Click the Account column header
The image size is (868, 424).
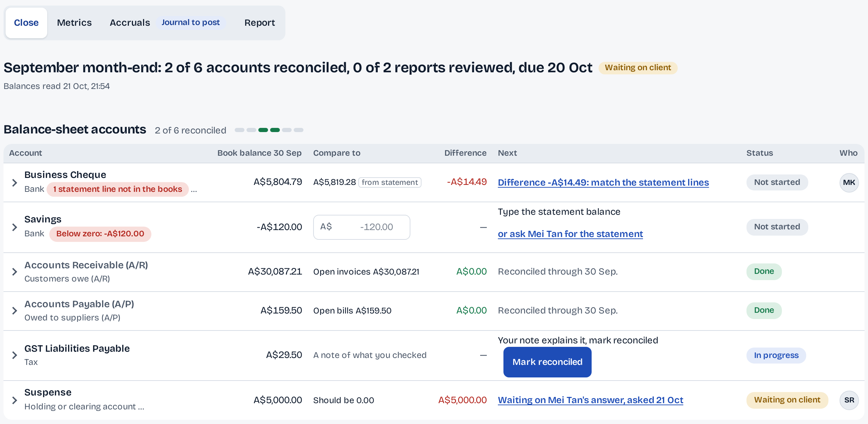click(x=26, y=153)
